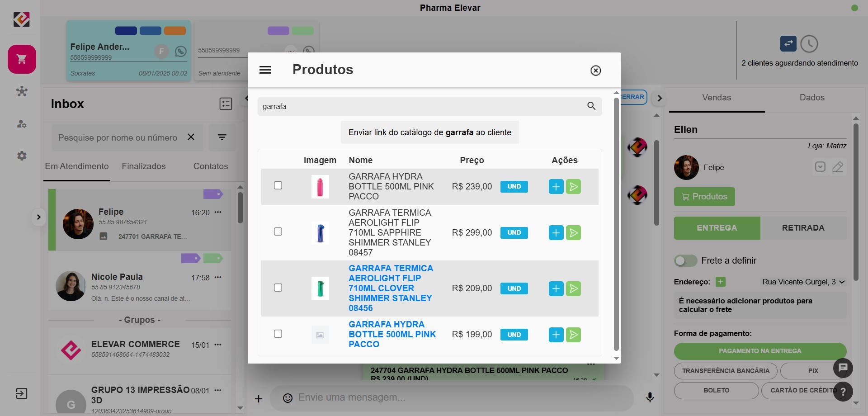Switch to Contatos tab
This screenshot has width=868, height=416.
coord(211,166)
